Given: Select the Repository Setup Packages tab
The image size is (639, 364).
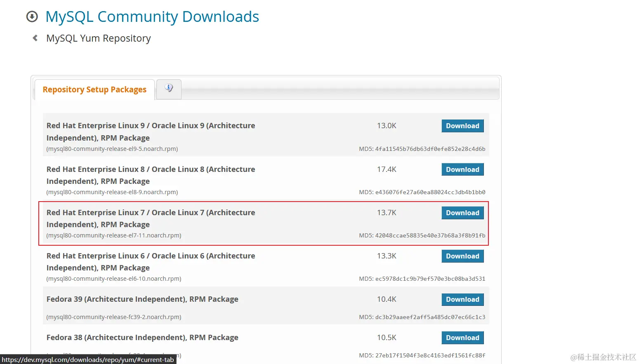Looking at the screenshot, I should [x=94, y=89].
